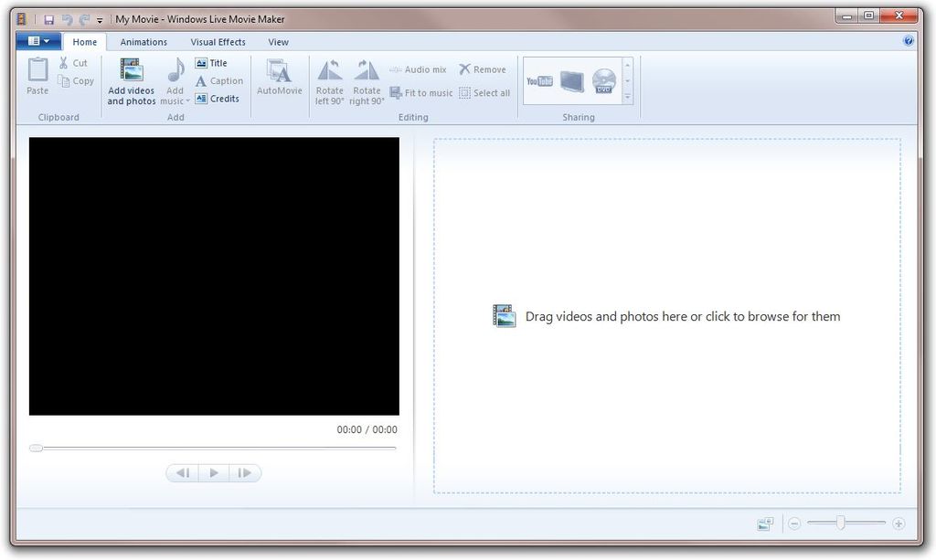
Task: Click Fit to music
Action: tap(420, 92)
